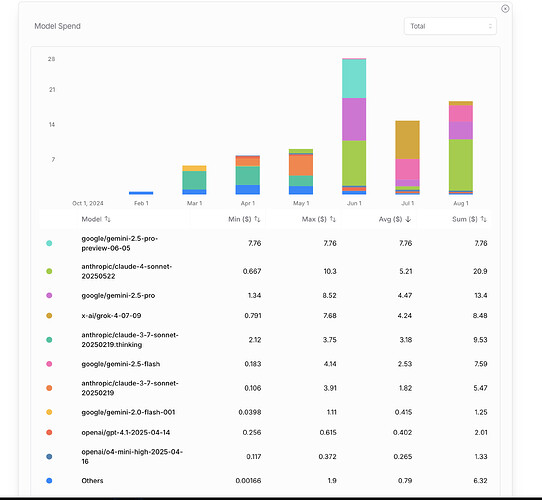Click the purple gemini-2.5-pro legend dot
542x500 pixels.
49,296
